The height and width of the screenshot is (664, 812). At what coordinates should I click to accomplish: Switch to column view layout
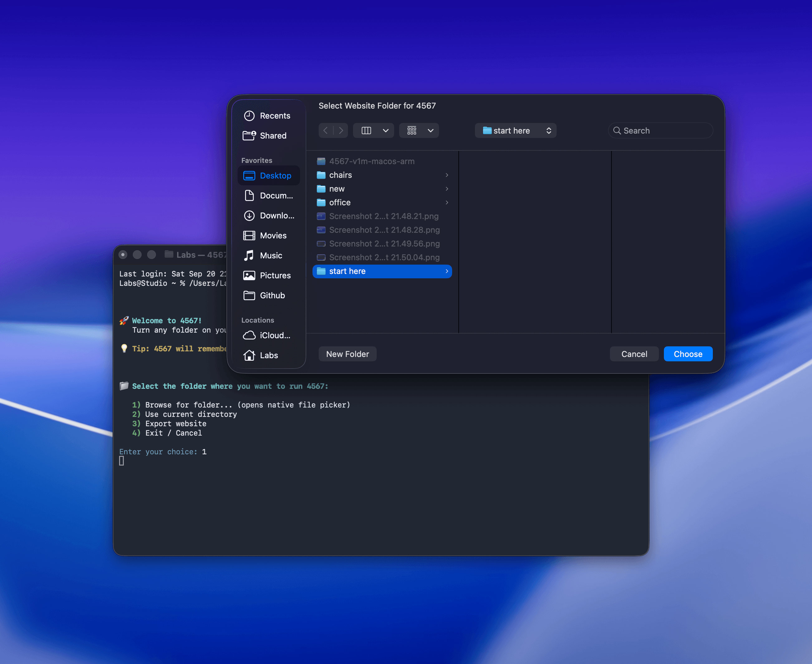pyautogui.click(x=366, y=130)
